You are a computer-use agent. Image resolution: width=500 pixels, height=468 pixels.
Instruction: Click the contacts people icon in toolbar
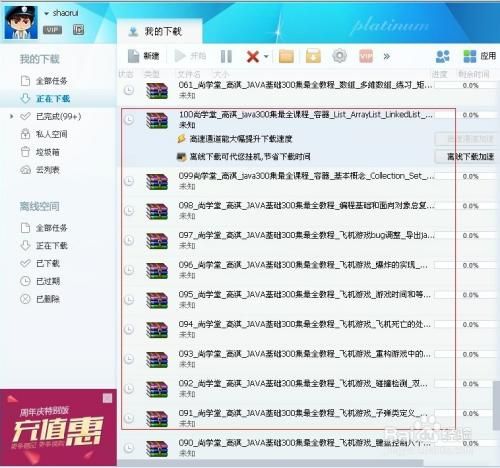(x=443, y=56)
